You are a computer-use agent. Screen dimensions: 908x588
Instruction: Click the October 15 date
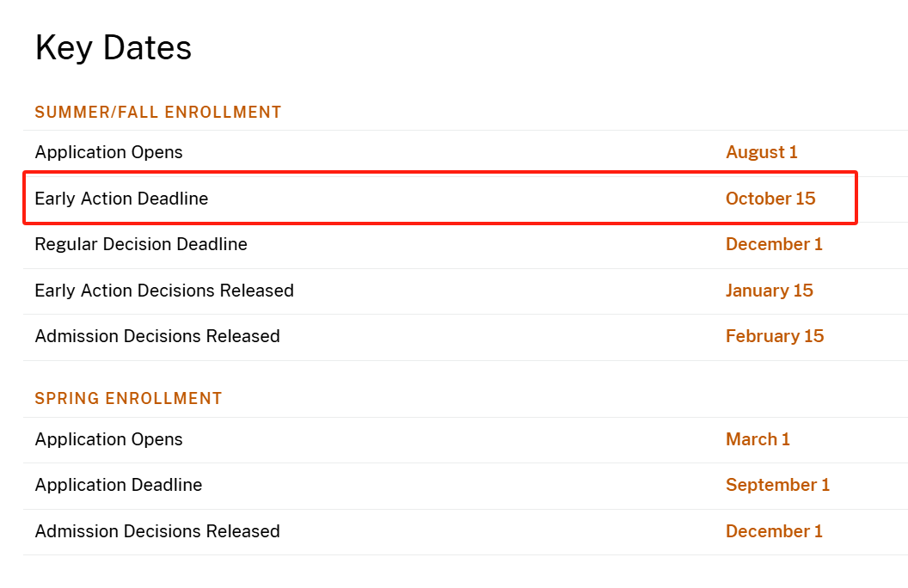[770, 199]
